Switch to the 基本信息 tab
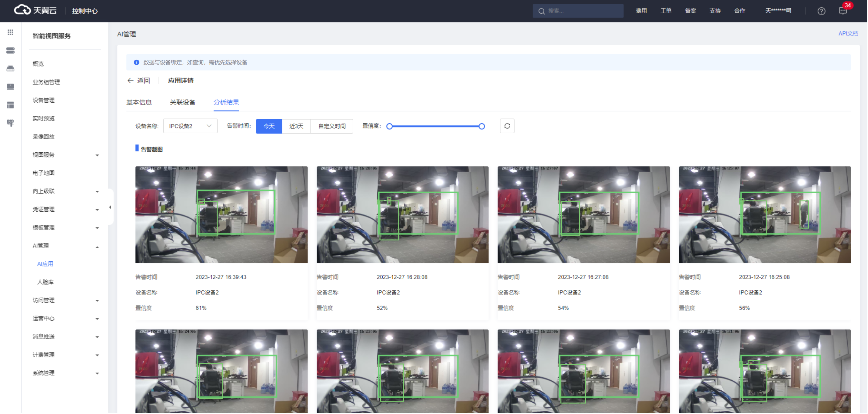Viewport: 868px width, 414px height. point(139,102)
